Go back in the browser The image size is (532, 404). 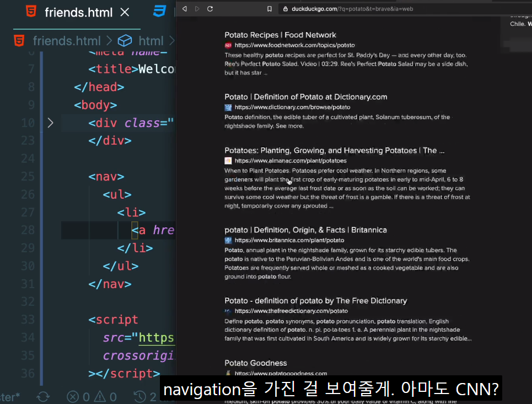185,9
